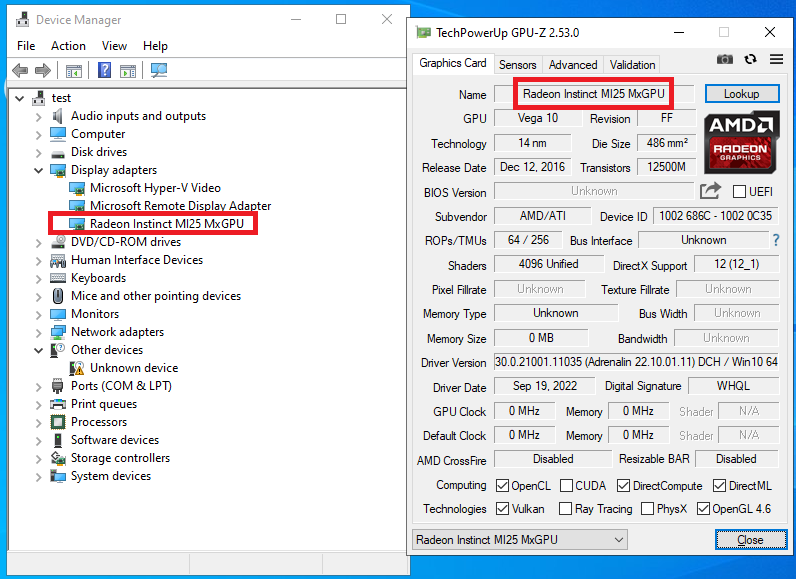
Task: Toggle the Vulkan checkbox
Action: click(x=502, y=508)
